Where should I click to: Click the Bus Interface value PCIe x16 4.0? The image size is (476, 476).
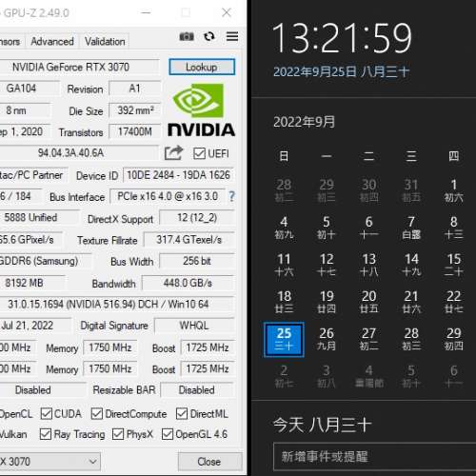(168, 196)
